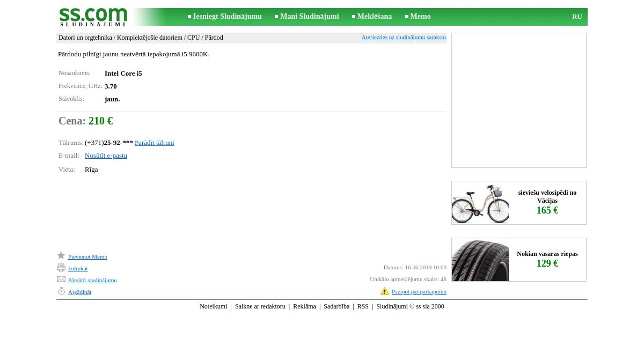Screen dimensions: 644x338
Task: Go to Komplektējošie datoriem breadcrumb
Action: [150, 38]
